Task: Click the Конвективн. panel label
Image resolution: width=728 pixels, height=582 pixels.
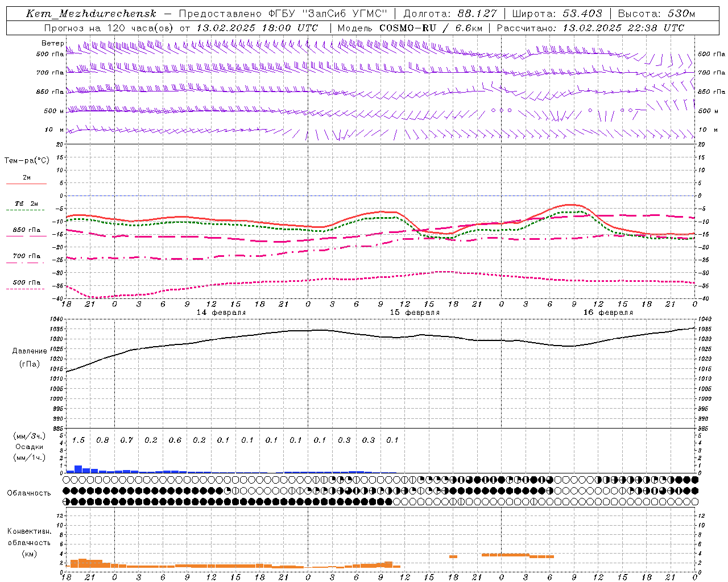Action: (x=30, y=531)
